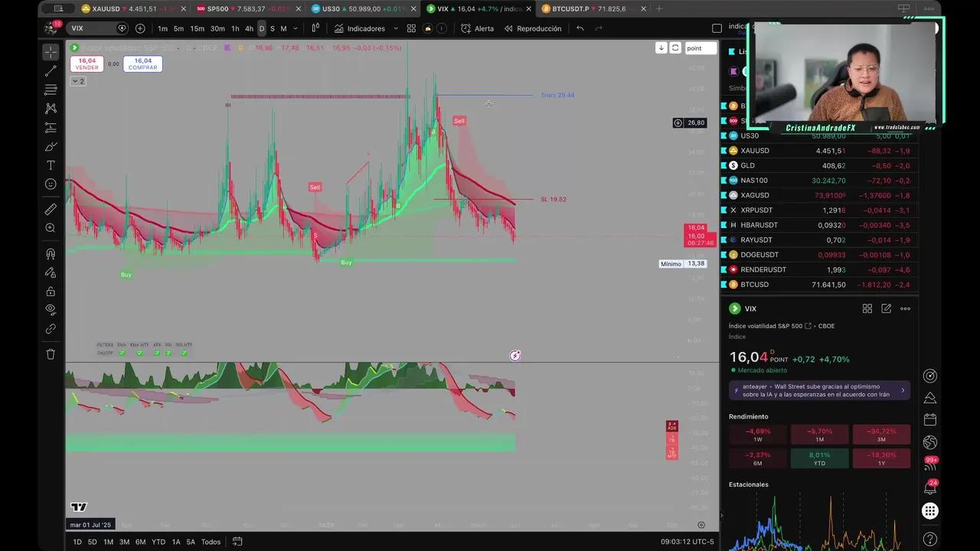
Task: Open the price scale settings gear
Action: pyautogui.click(x=701, y=525)
